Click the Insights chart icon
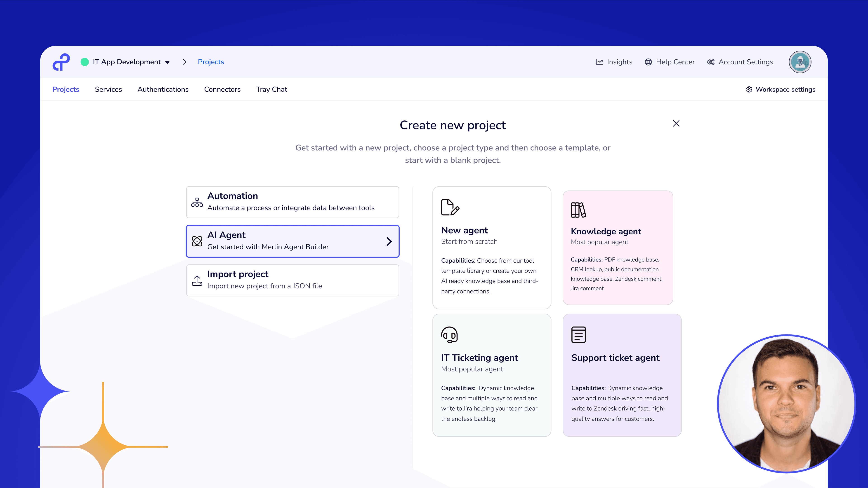Image resolution: width=868 pixels, height=488 pixels. 599,62
